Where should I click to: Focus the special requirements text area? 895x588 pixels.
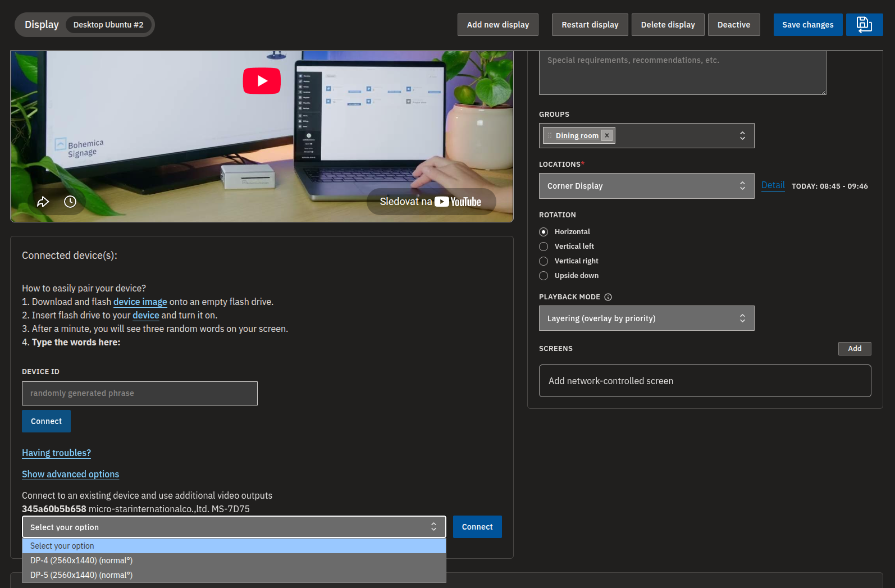click(683, 73)
